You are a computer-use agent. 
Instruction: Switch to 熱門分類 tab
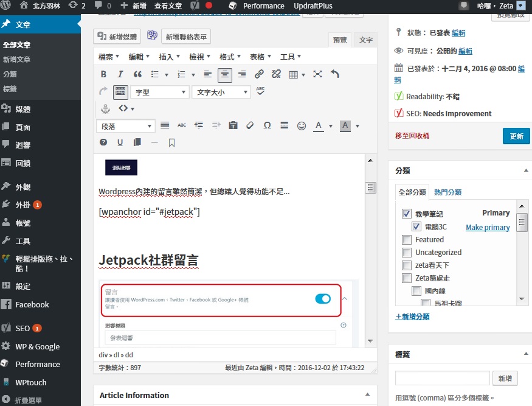(x=447, y=192)
